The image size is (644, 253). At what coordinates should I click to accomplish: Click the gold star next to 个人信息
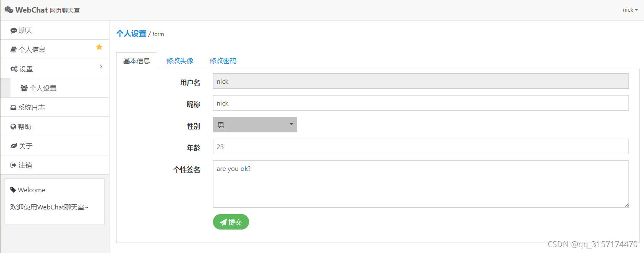tap(99, 47)
